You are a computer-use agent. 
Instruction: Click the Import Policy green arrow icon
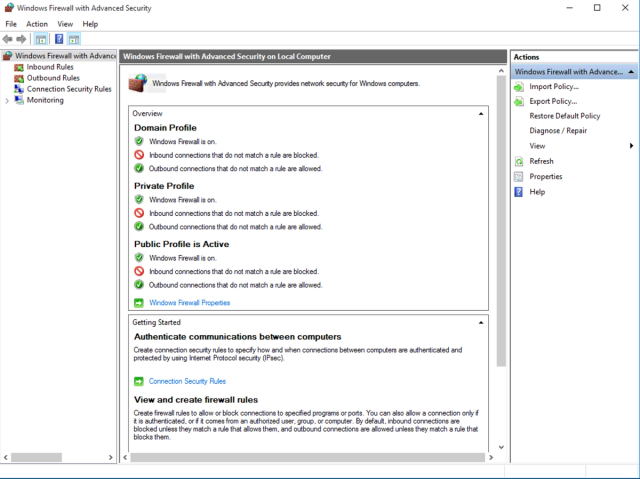click(519, 87)
